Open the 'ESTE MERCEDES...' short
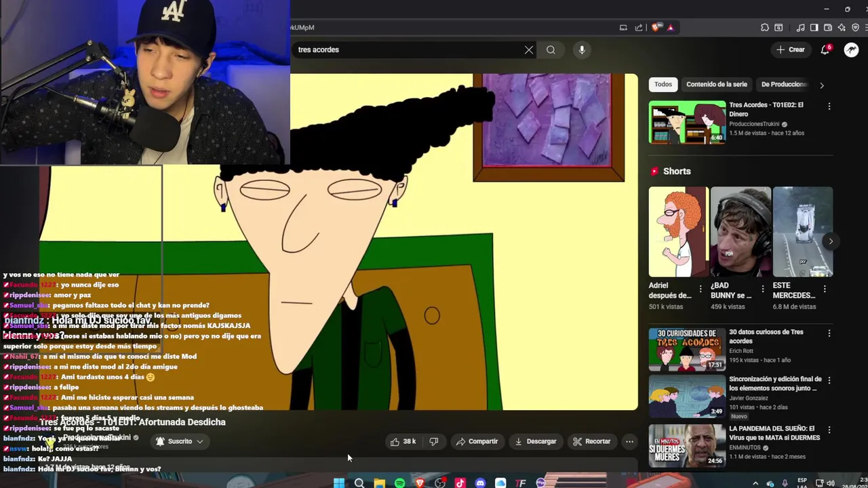Screen dimensions: 868x488 (803, 232)
